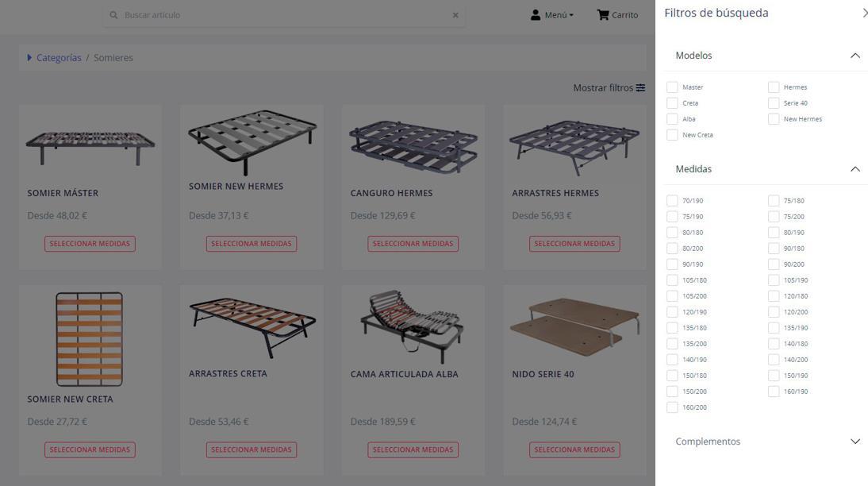
Task: Click the Categorías breadcrumb arrow icon
Action: coord(29,58)
